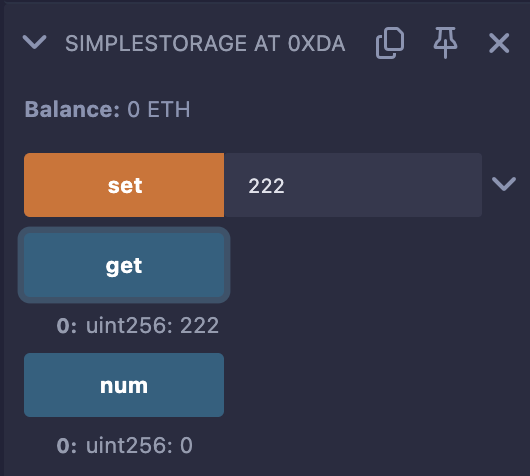
Task: Click the num output uint256: 0
Action: point(139,446)
